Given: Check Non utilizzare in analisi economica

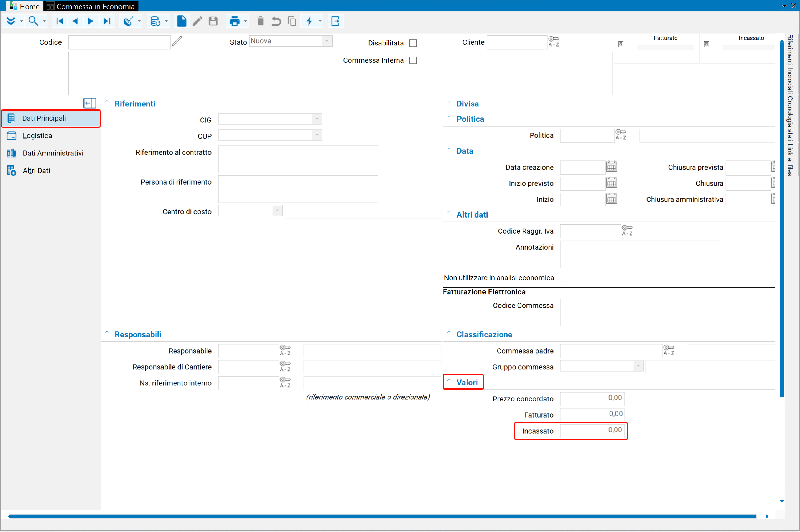Looking at the screenshot, I should (x=564, y=278).
